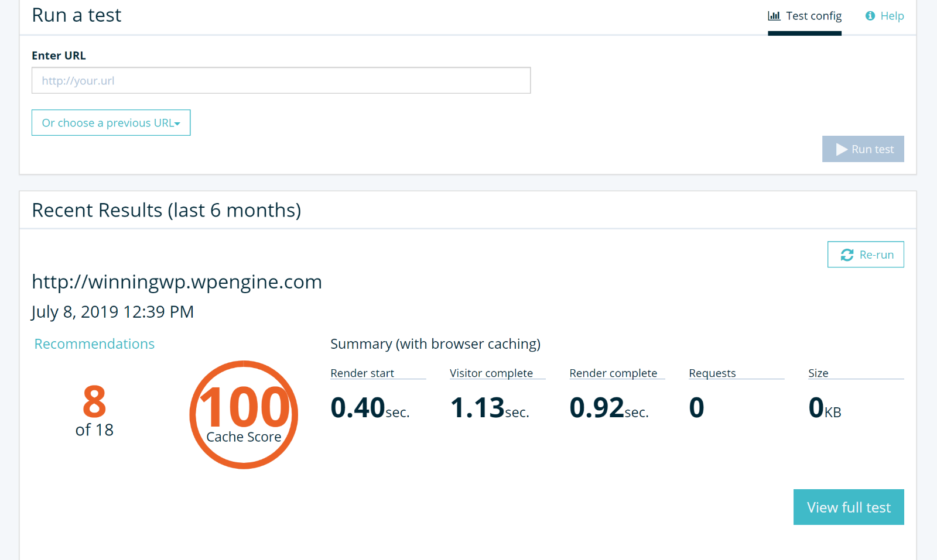The image size is (937, 560).
Task: Click the bar chart icon beside Test config
Action: [x=774, y=16]
